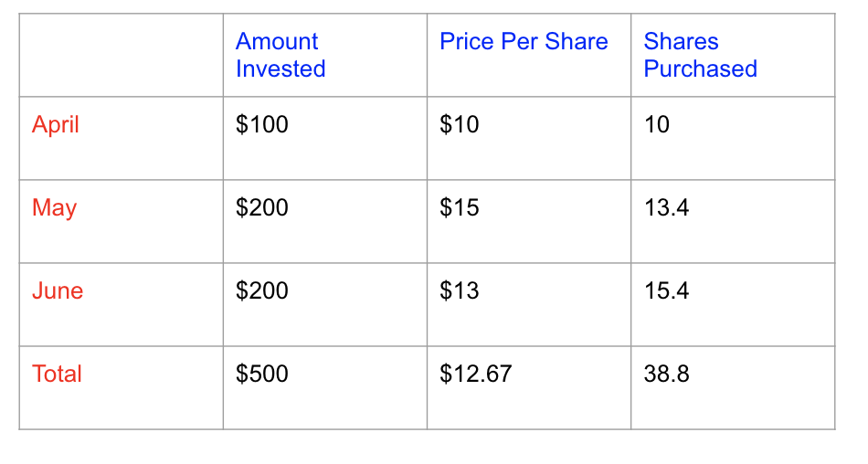Click the $500 total invested cell
This screenshot has height=464, width=868.
pyautogui.click(x=262, y=374)
